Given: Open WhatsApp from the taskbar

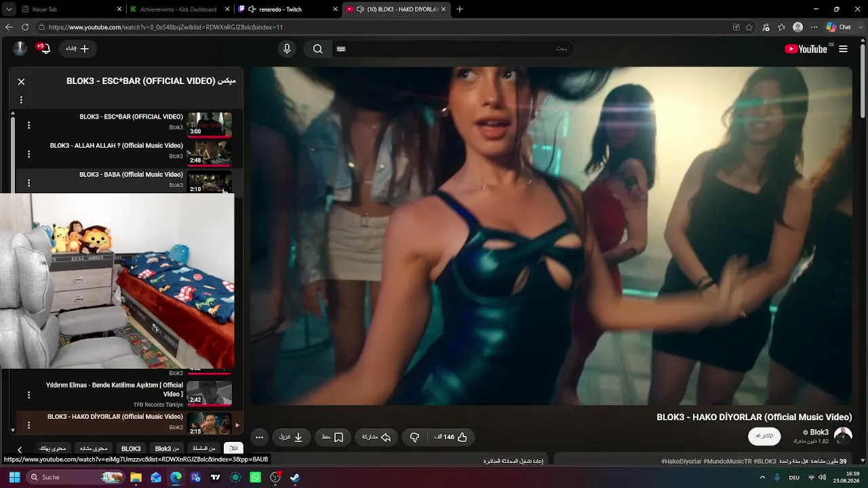Looking at the screenshot, I should click(256, 477).
